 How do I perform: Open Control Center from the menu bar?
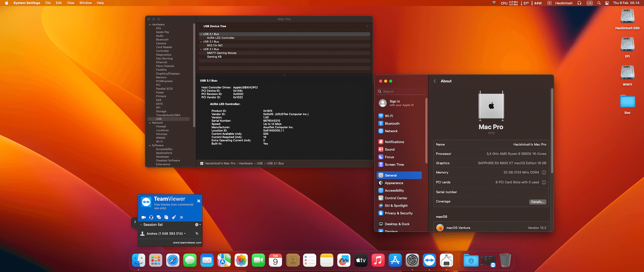tap(607, 3)
